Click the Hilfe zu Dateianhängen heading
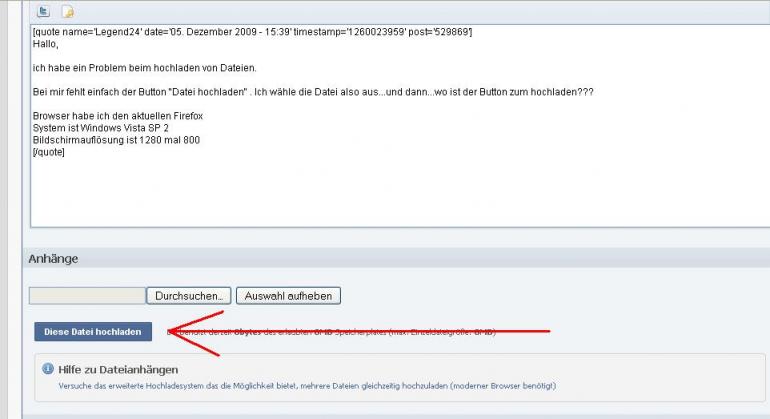Viewport: 770px width, 419px height. pos(118,369)
